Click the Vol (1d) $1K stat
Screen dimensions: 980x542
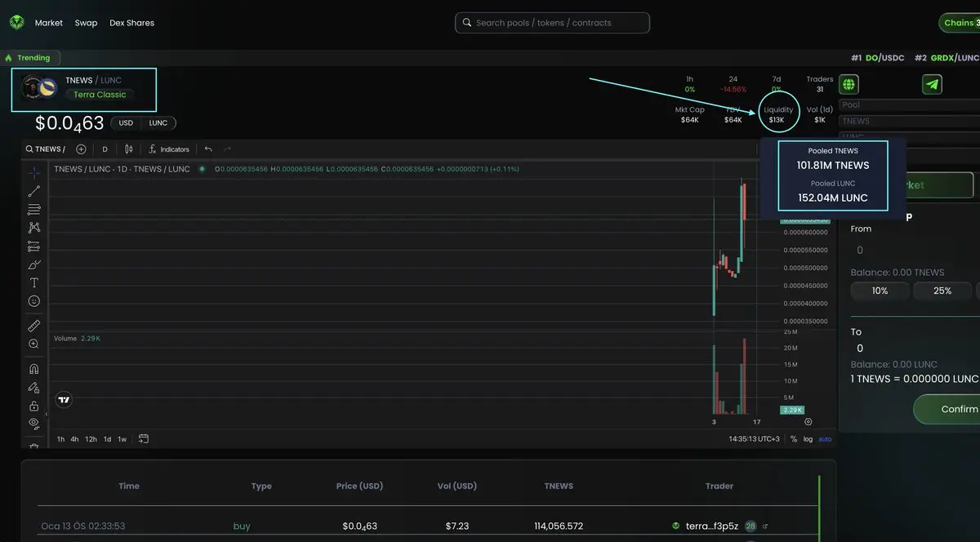tap(820, 114)
